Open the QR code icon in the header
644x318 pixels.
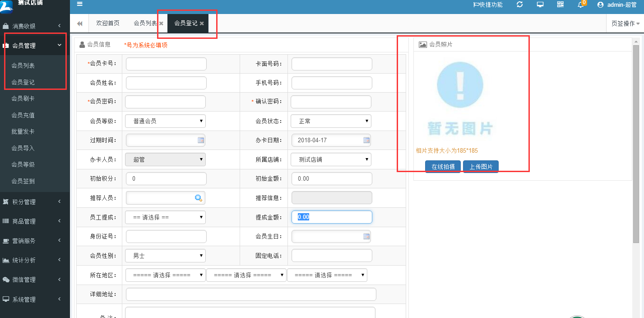(x=560, y=5)
